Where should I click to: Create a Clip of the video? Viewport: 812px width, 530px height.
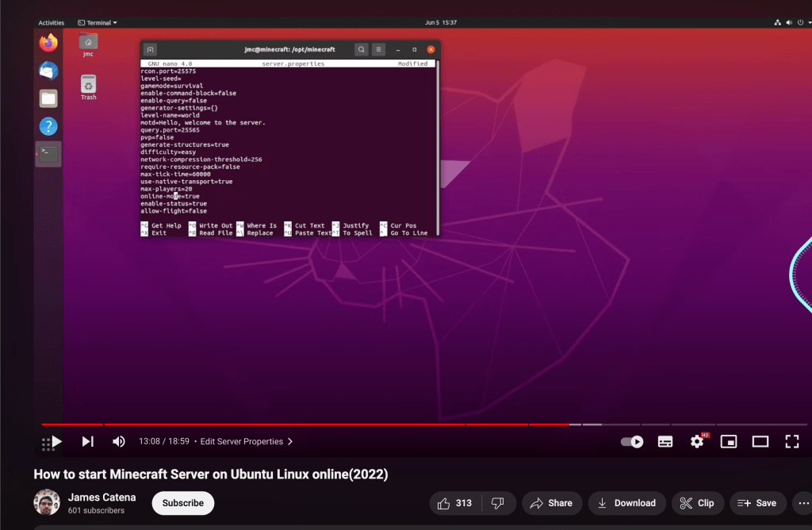pos(698,503)
